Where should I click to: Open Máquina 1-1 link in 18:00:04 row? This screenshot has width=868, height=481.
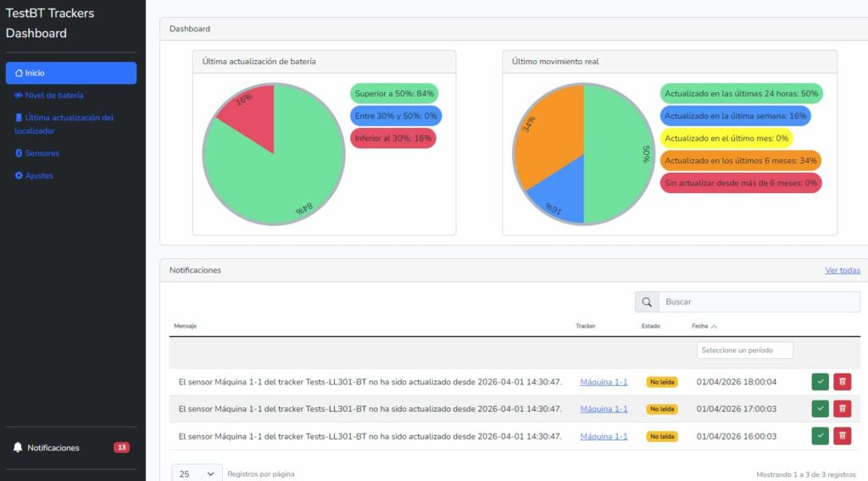click(x=604, y=382)
